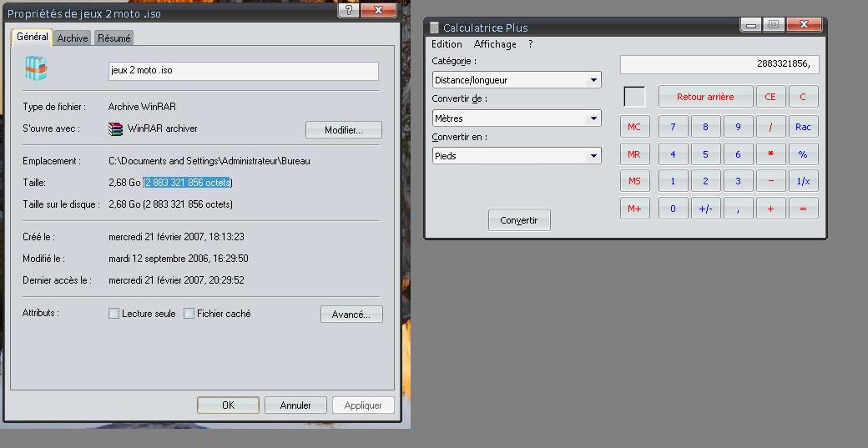Viewport: 868px width, 448px height.
Task: Click the WinRAR archiver books icon
Action: click(115, 128)
